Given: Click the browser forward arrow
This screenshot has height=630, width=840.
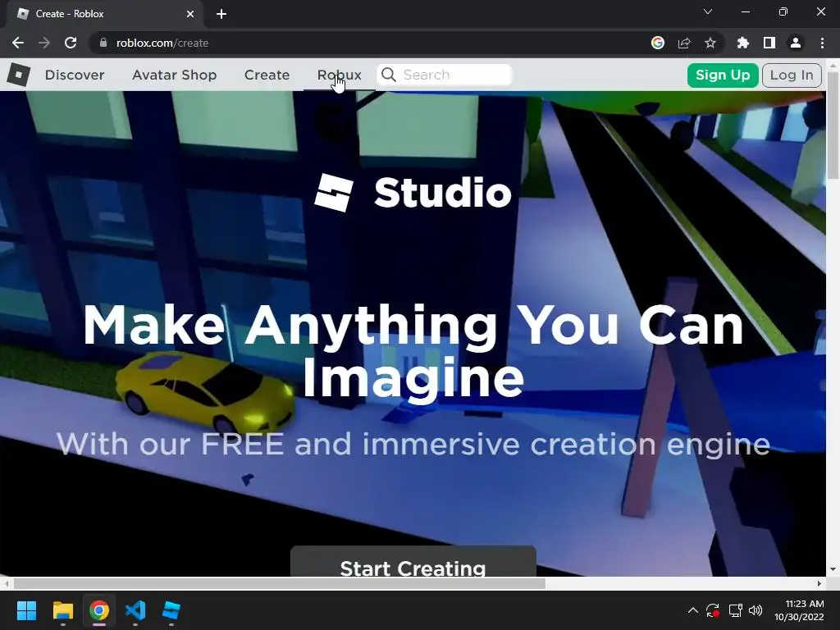Looking at the screenshot, I should pos(44,43).
